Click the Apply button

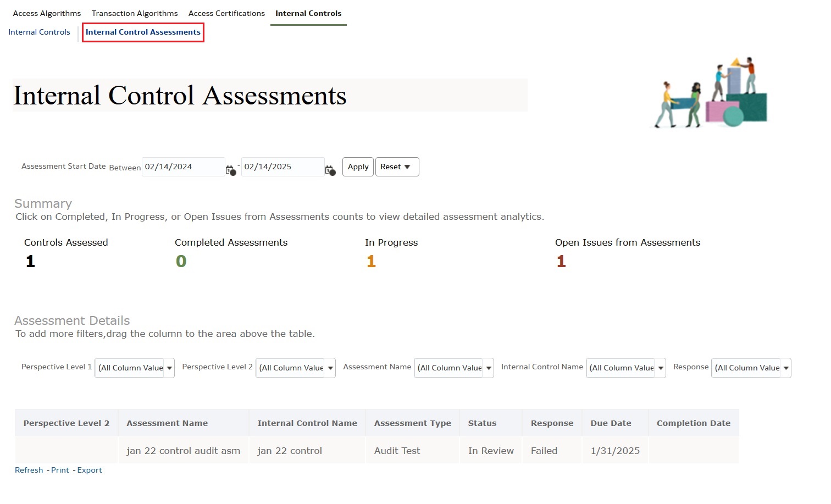(358, 167)
